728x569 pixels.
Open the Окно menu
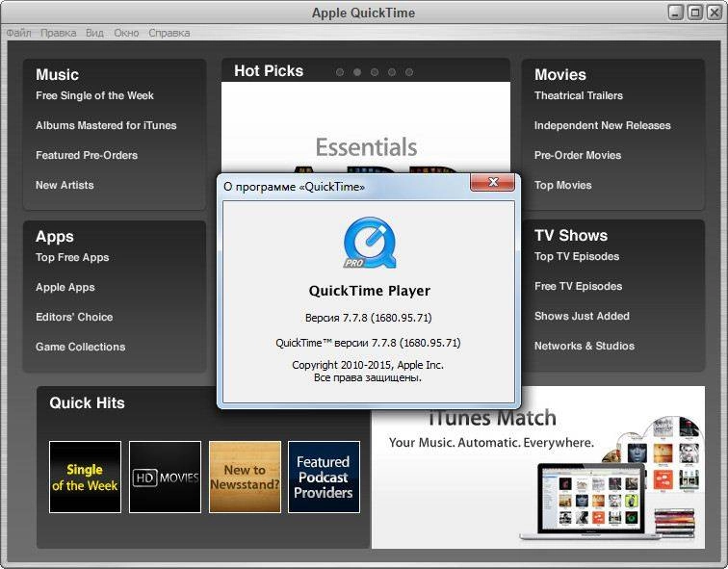coord(126,33)
